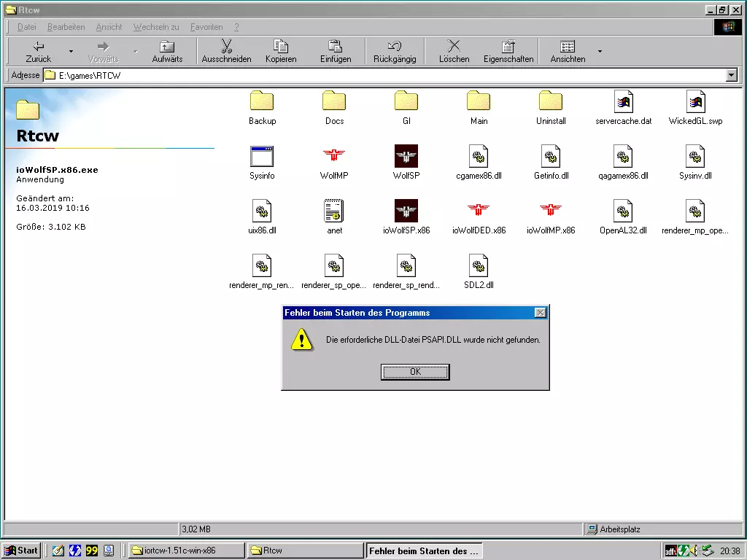Switch to iortcw-1.51c-win-x86 taskbar window
Viewport: 747px width, 560px height.
click(187, 551)
